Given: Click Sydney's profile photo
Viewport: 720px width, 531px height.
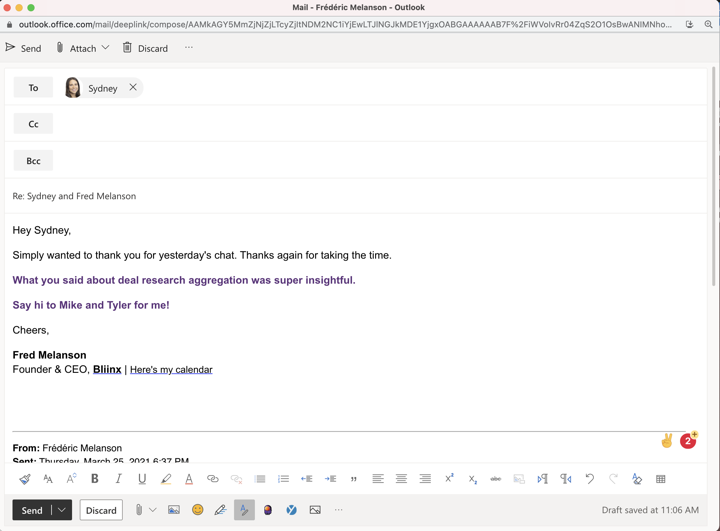Looking at the screenshot, I should [x=73, y=88].
